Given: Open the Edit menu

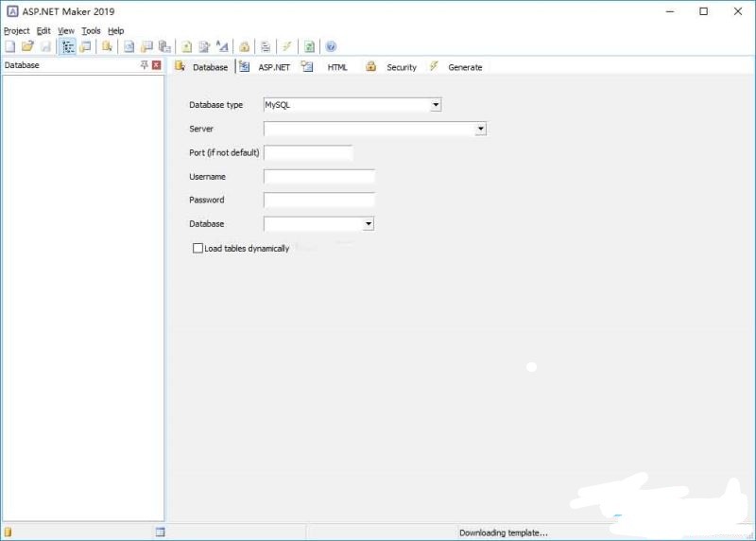Looking at the screenshot, I should click(43, 31).
